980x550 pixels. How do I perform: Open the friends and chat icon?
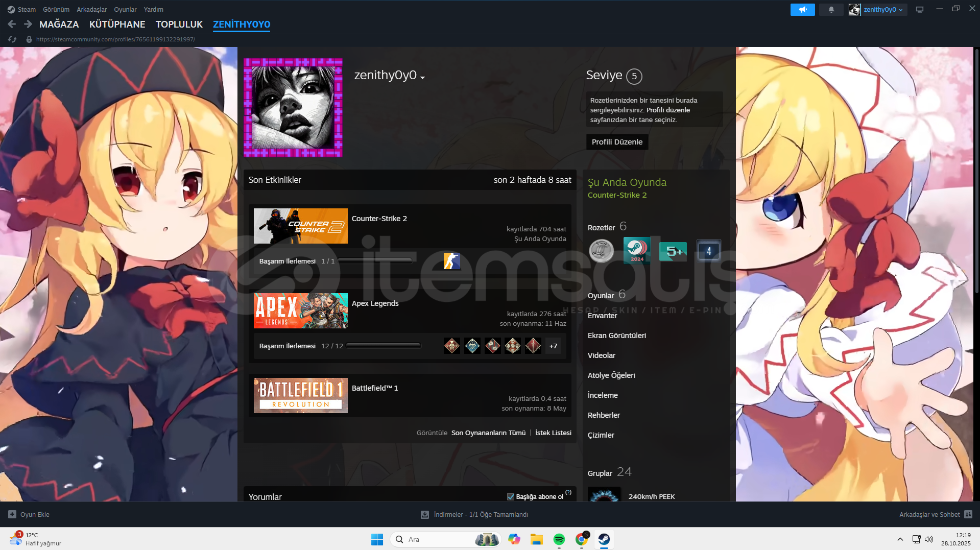pyautogui.click(x=968, y=515)
